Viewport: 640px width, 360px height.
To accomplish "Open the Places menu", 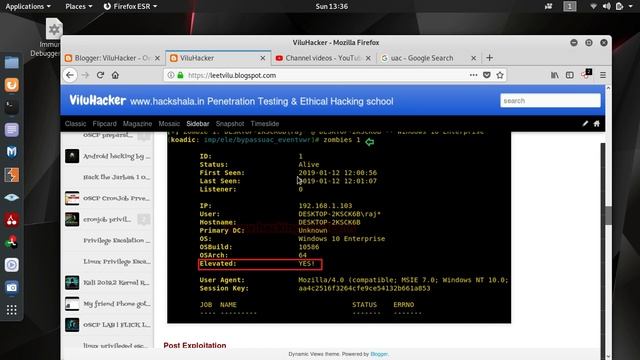I will point(79,7).
